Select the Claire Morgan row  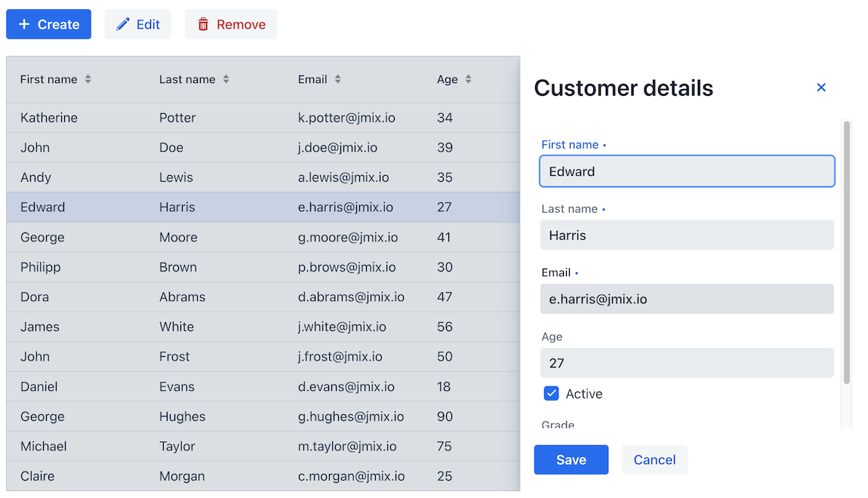(x=226, y=476)
